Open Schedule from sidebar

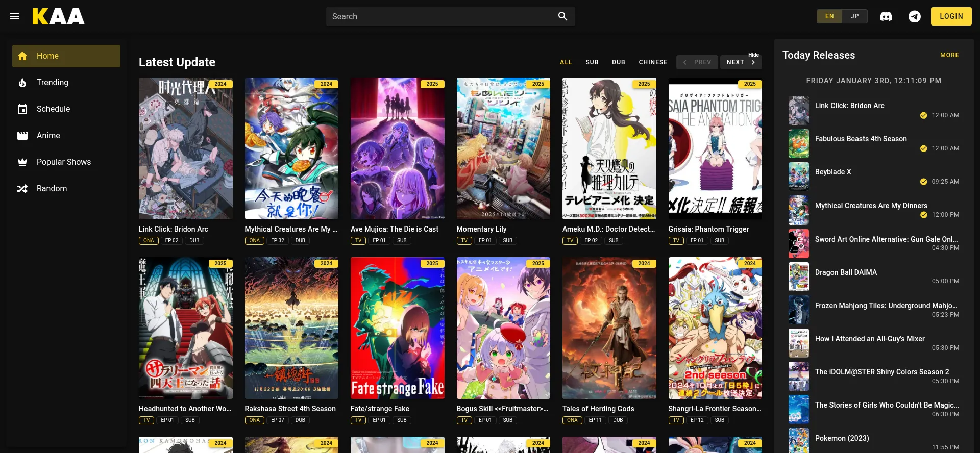pyautogui.click(x=66, y=109)
